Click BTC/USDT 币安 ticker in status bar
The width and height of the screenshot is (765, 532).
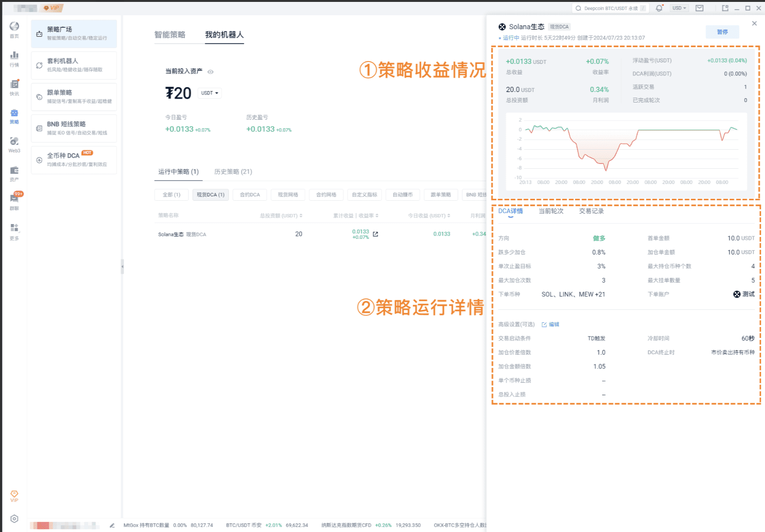point(267,525)
